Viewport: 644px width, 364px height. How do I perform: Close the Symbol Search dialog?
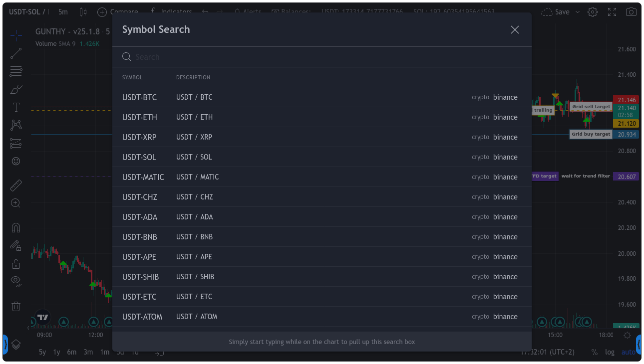(x=515, y=30)
